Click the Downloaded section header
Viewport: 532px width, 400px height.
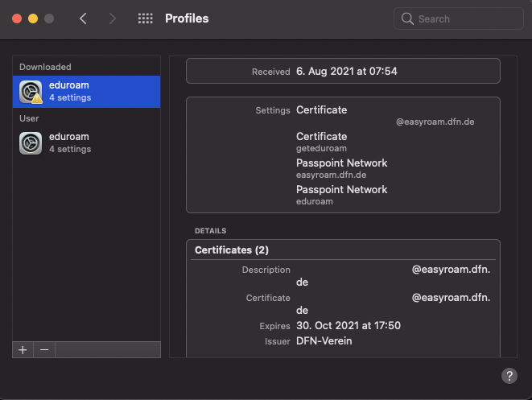(x=45, y=67)
